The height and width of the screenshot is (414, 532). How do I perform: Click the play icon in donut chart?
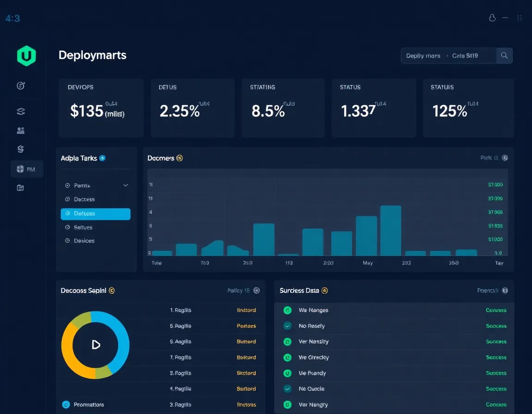point(96,345)
